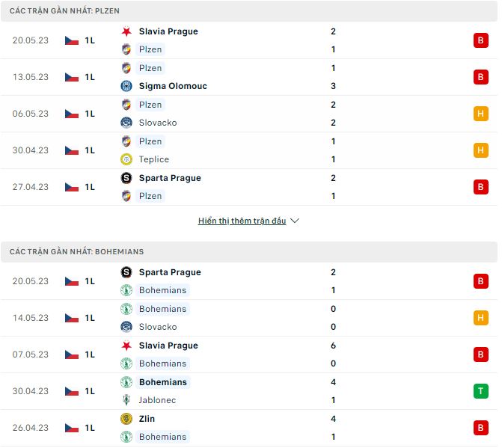502x448 pixels.
Task: Click orange H badge for Plzen vs Slovacko
Action: (x=481, y=114)
